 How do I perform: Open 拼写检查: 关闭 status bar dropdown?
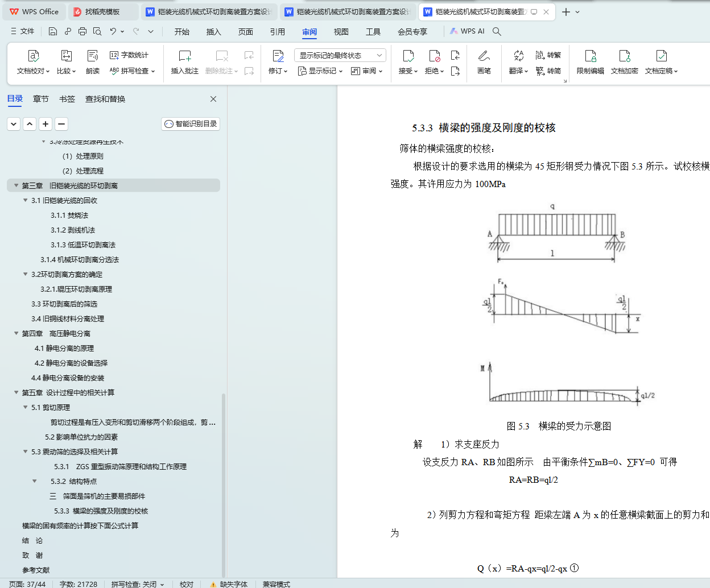(138, 584)
